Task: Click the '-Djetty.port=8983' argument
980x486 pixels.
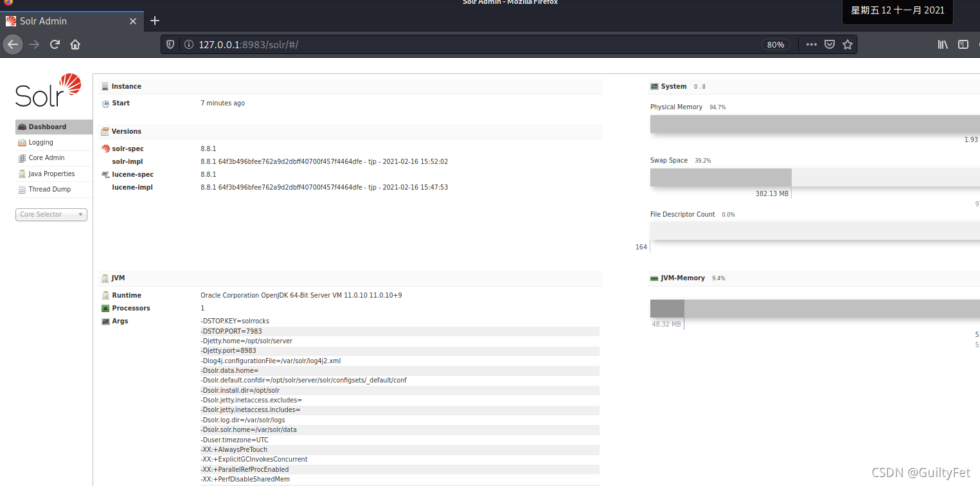Action: tap(228, 350)
